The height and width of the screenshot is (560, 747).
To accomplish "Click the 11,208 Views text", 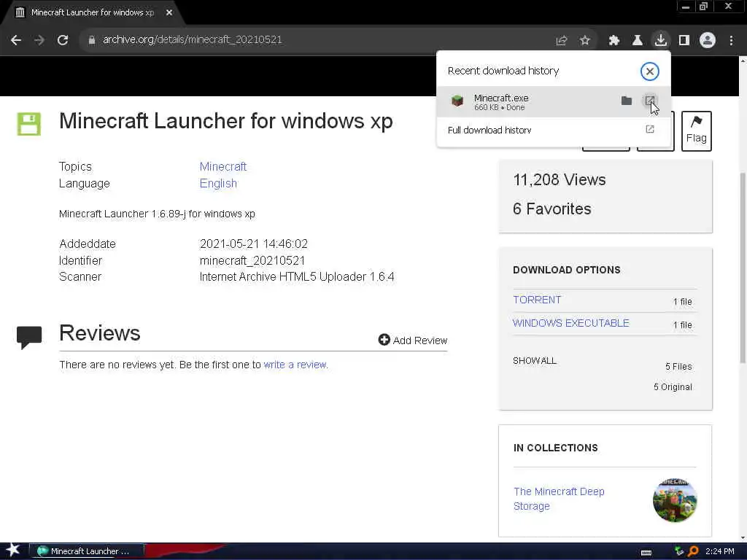I will (x=560, y=180).
